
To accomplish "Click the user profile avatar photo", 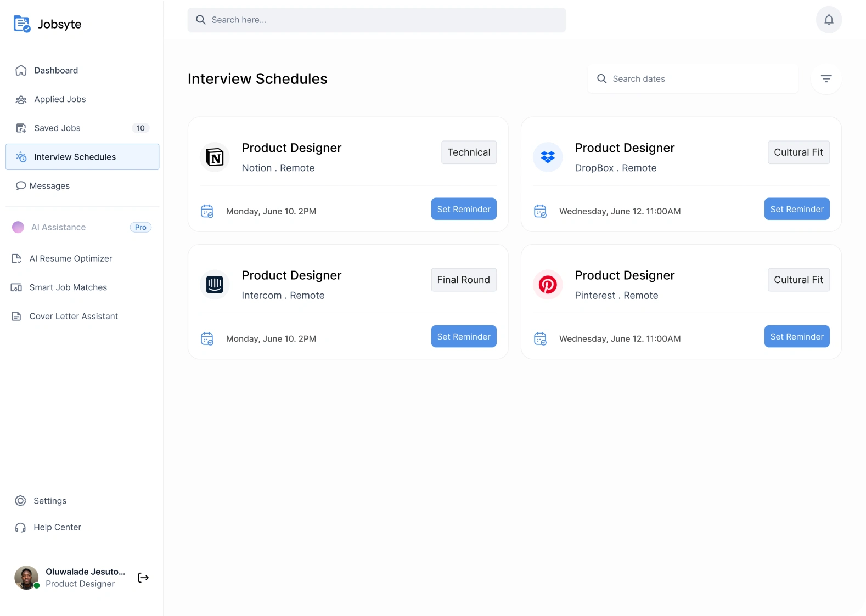I will (x=26, y=578).
